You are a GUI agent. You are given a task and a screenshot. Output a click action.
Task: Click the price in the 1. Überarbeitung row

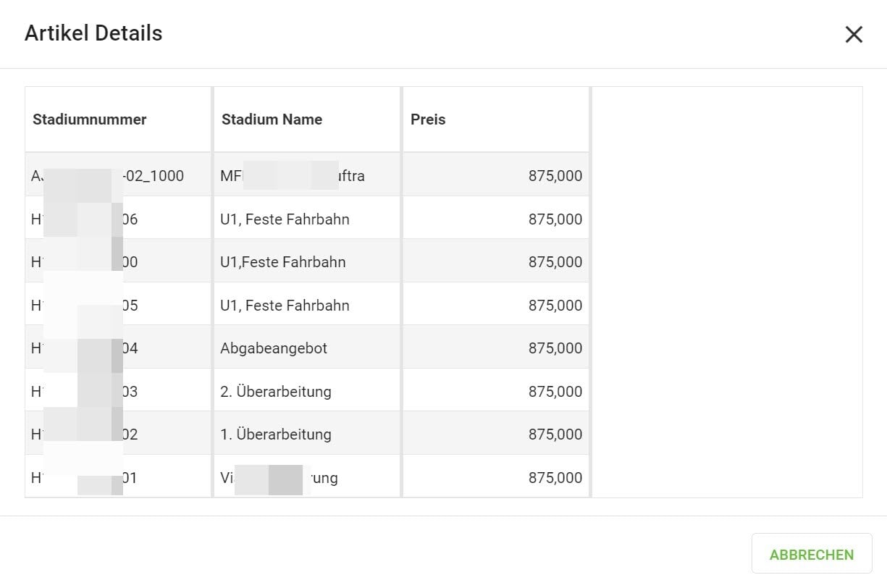tap(555, 434)
